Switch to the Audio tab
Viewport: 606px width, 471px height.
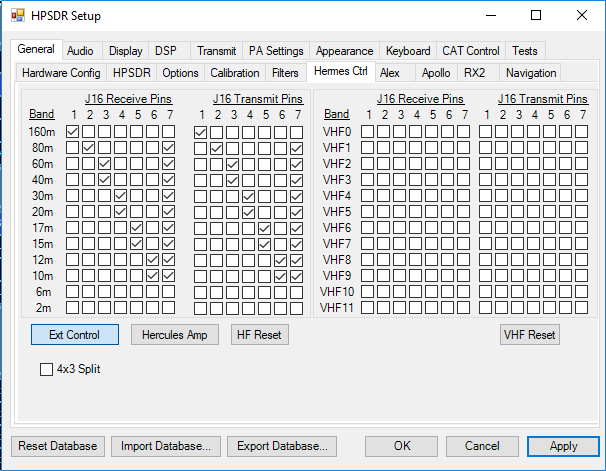(80, 51)
